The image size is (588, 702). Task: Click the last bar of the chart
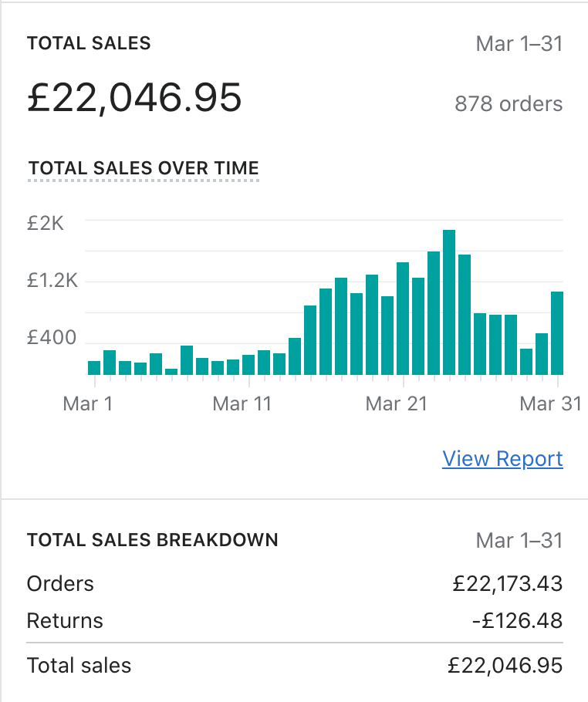557,333
